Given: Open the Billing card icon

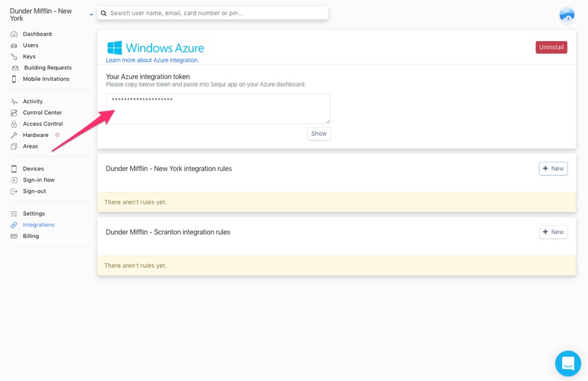Looking at the screenshot, I should 14,236.
